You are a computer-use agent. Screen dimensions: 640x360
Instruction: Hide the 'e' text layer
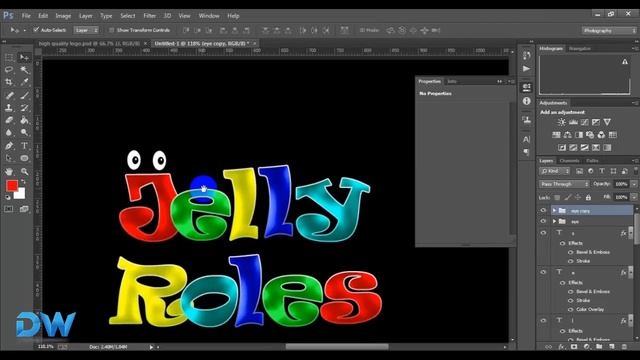pos(543,272)
